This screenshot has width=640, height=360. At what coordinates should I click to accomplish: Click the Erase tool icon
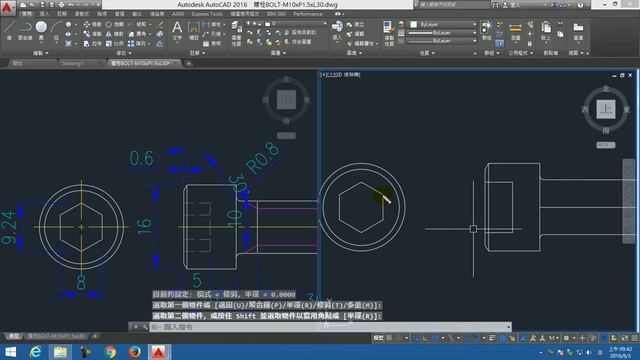160,24
